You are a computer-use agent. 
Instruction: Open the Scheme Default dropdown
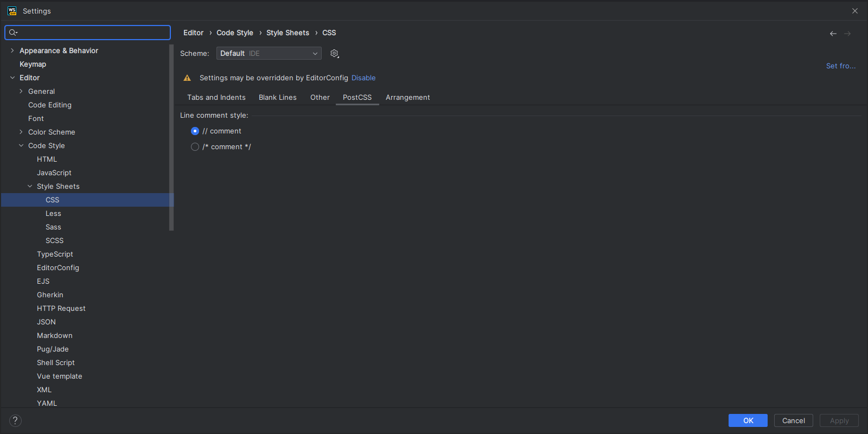(x=269, y=53)
